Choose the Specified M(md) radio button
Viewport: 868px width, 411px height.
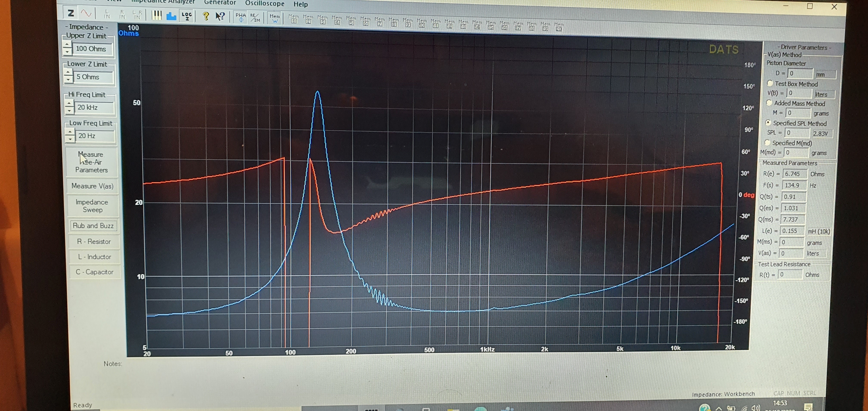pyautogui.click(x=768, y=142)
